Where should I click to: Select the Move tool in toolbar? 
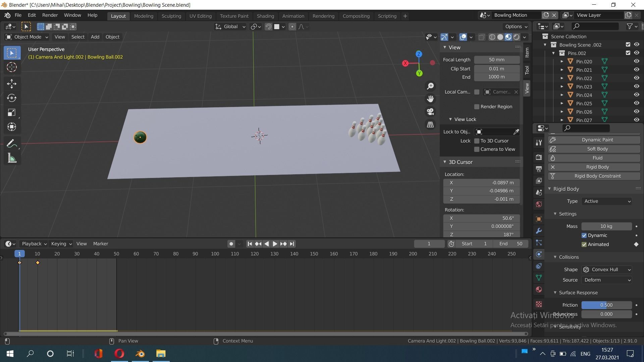coord(12,83)
